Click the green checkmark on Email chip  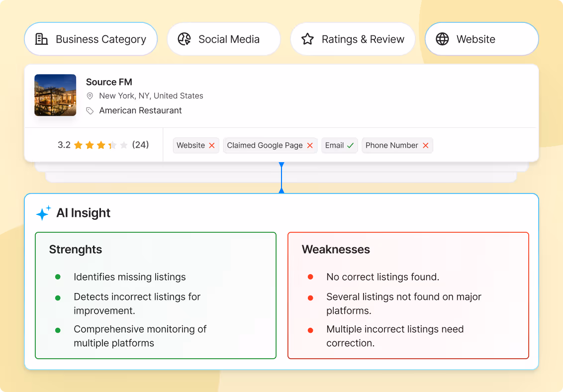(351, 145)
